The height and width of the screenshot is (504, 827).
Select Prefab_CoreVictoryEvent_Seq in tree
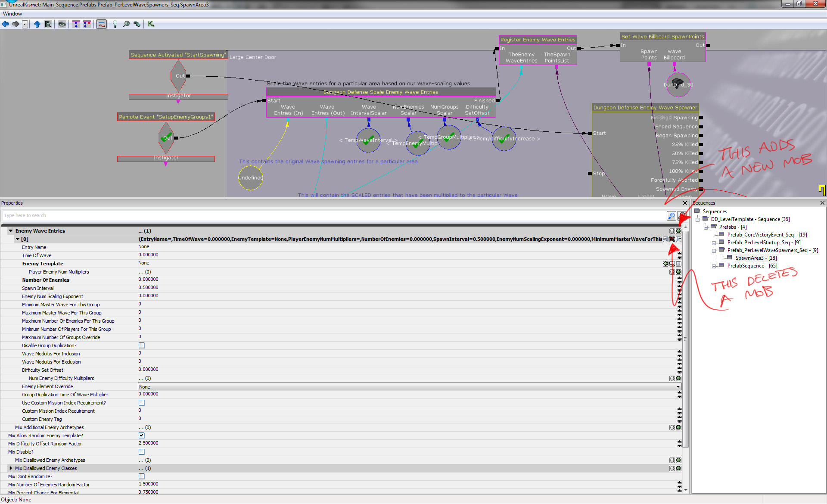coord(767,235)
